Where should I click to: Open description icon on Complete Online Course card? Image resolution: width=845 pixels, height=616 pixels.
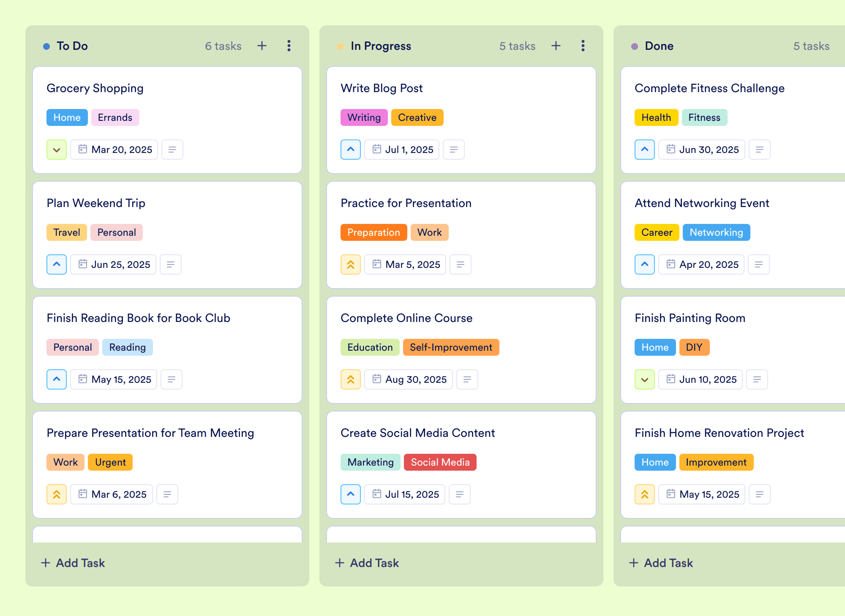(x=467, y=379)
